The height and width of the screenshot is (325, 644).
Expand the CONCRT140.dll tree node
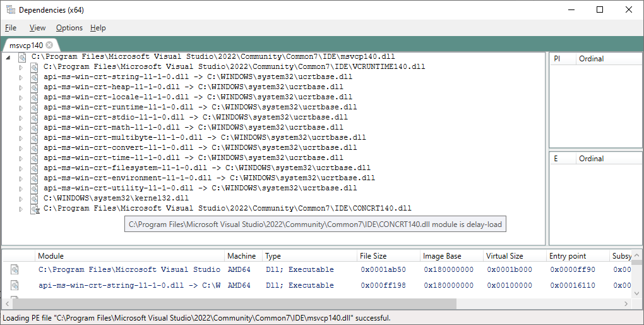(21, 209)
